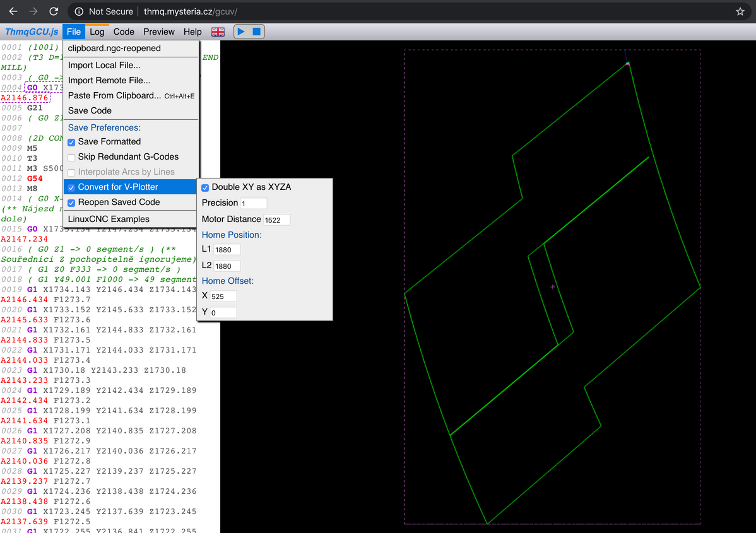Click the Home Offset X field
Image resolution: width=756 pixels, height=533 pixels.
click(x=223, y=296)
